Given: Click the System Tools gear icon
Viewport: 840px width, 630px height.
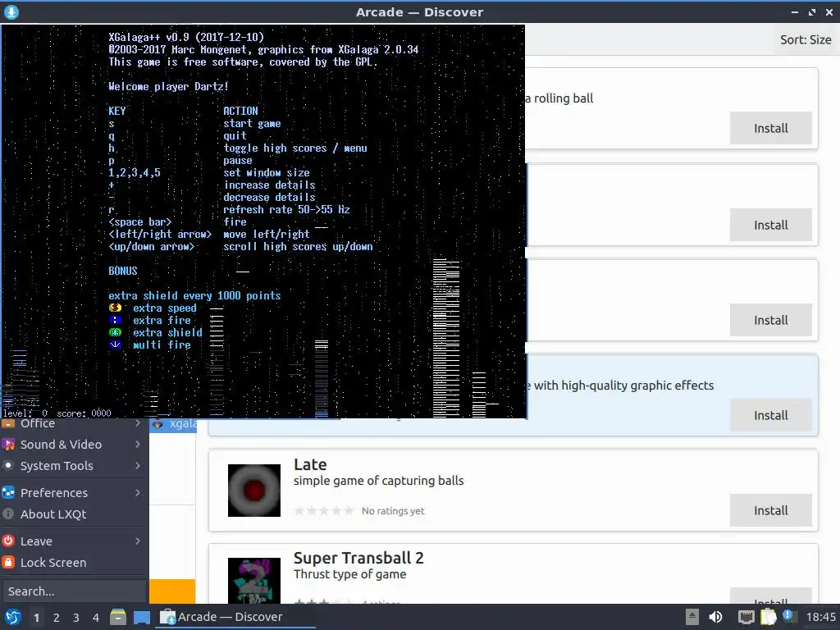Looking at the screenshot, I should point(8,466).
